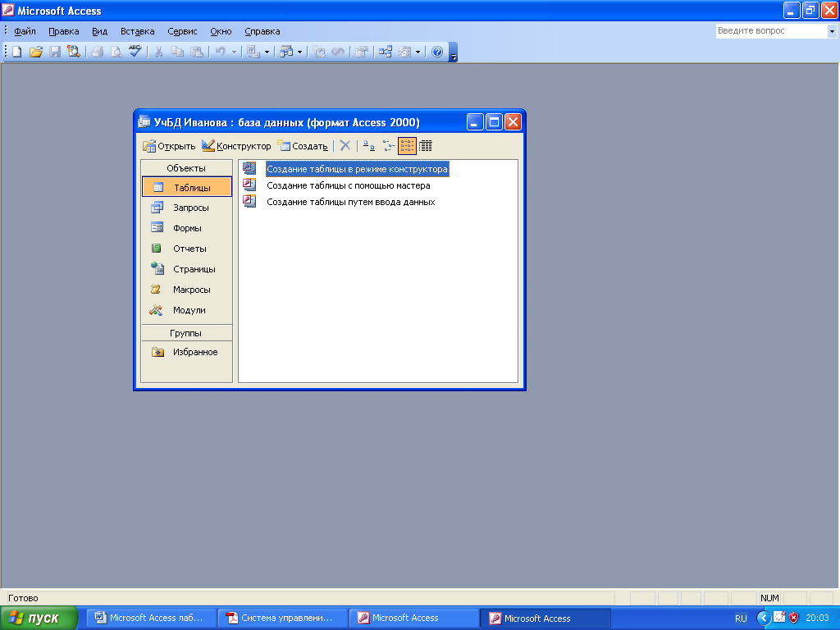Screen dimensions: 840x630
Task: Switch to Details view
Action: coord(426,146)
